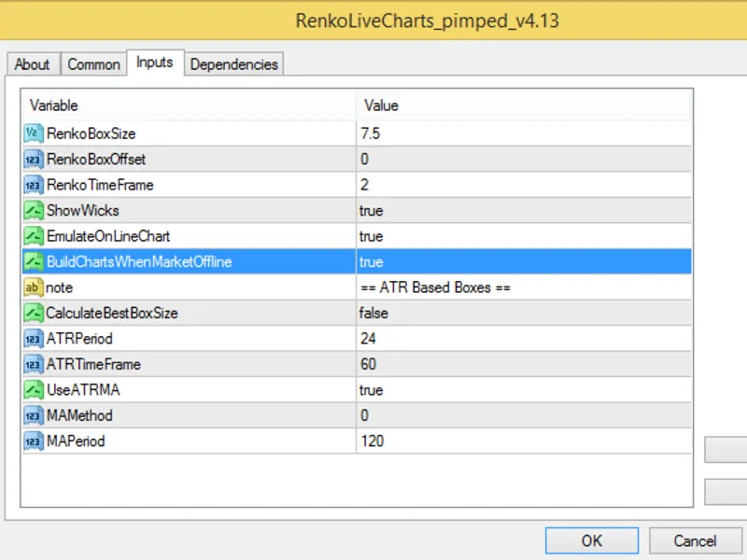Change the CalculateBestBoxSize false value
This screenshot has width=747, height=560.
coord(524,313)
